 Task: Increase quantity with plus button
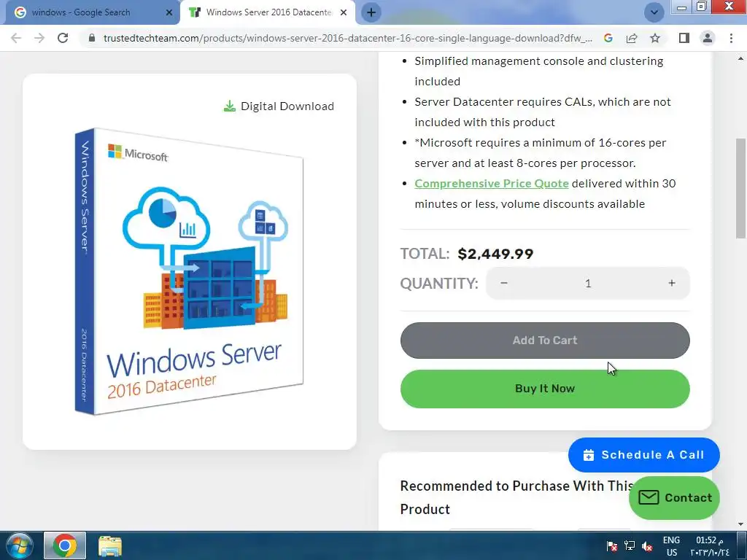(672, 283)
